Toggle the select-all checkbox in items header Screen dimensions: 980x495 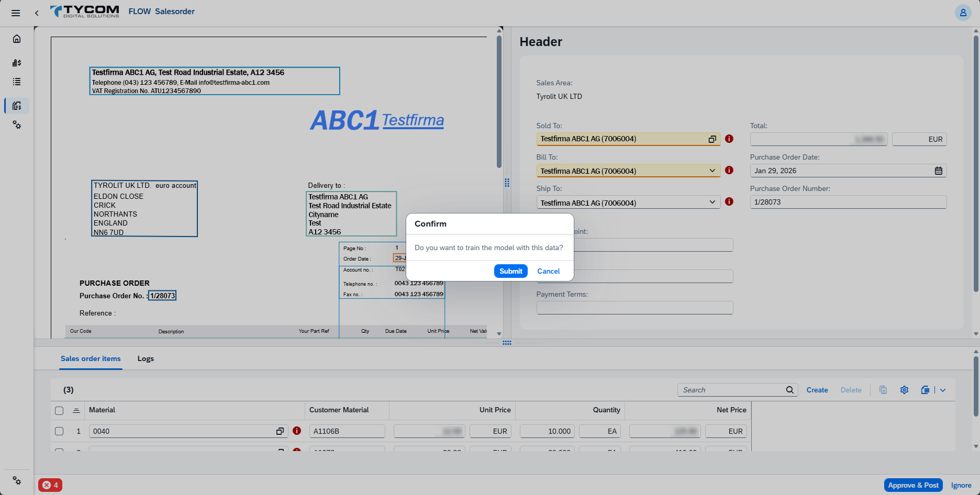point(59,410)
